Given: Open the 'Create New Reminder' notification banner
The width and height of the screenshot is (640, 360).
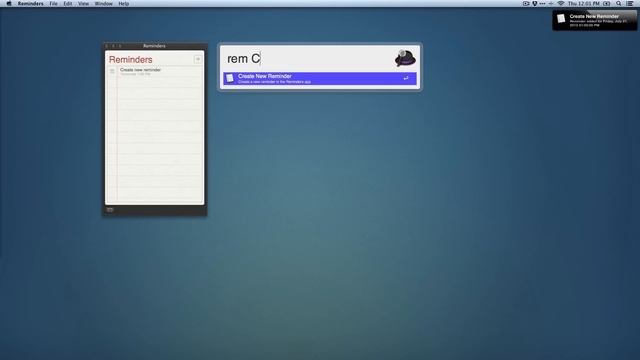Looking at the screenshot, I should click(595, 20).
